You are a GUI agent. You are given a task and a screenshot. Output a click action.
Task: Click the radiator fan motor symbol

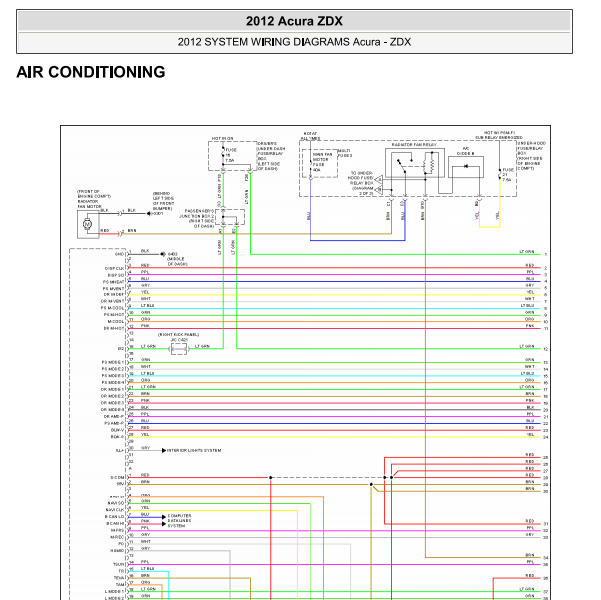click(87, 224)
